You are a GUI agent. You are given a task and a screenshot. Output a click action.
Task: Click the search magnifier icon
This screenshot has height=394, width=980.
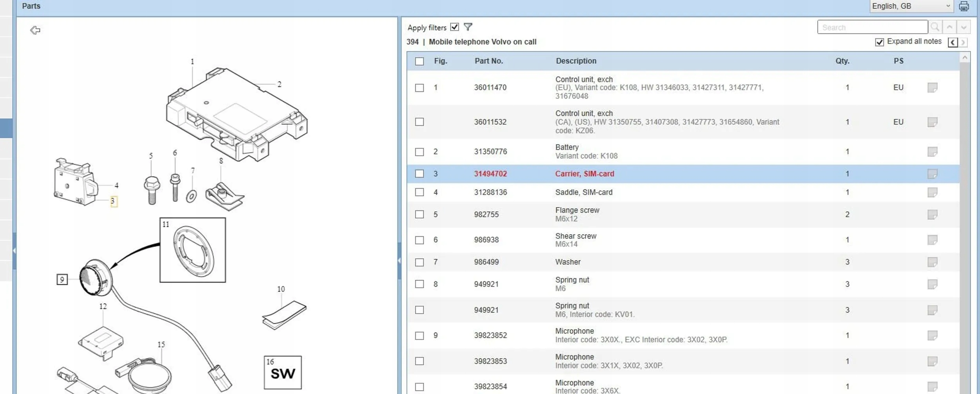click(x=935, y=27)
